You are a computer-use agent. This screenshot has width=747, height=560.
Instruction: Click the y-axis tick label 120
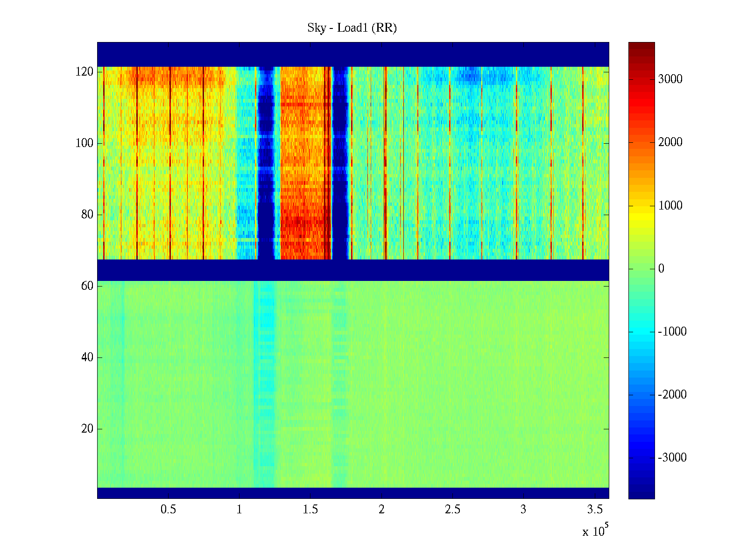(x=85, y=72)
